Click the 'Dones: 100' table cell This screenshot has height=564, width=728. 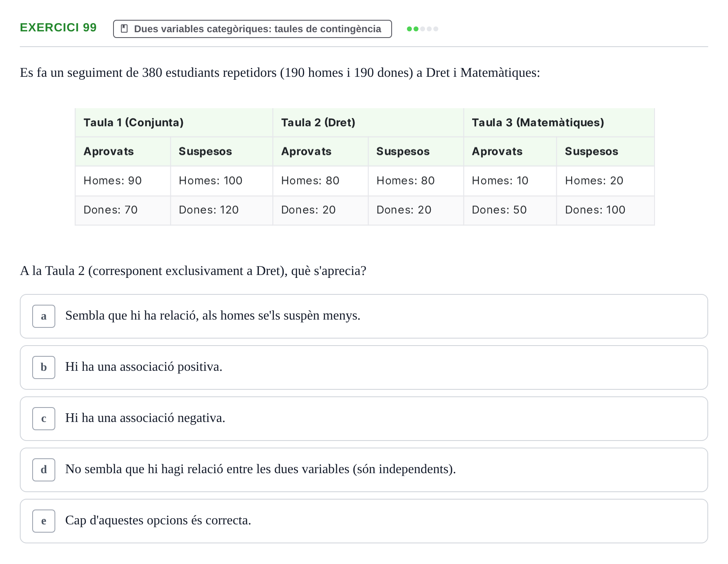click(x=605, y=210)
